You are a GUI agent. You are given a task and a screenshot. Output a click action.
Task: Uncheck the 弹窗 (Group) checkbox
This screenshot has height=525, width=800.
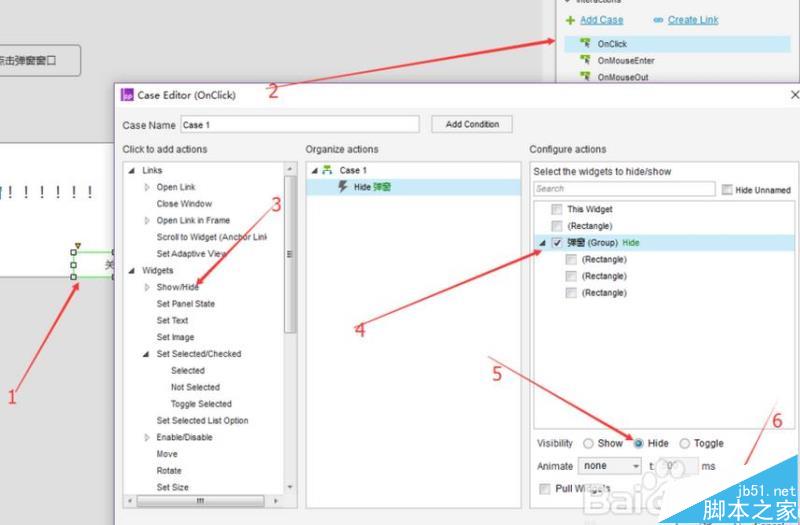click(556, 243)
